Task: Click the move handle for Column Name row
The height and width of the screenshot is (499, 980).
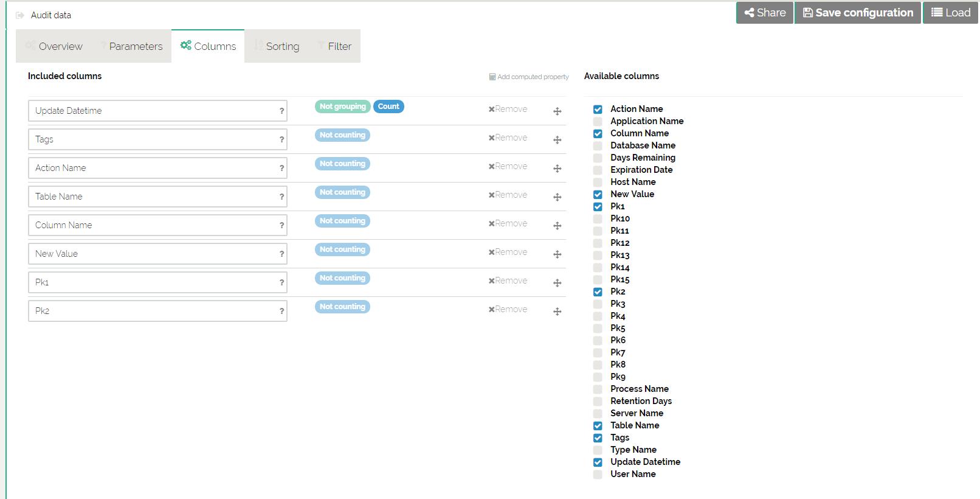Action: (557, 226)
